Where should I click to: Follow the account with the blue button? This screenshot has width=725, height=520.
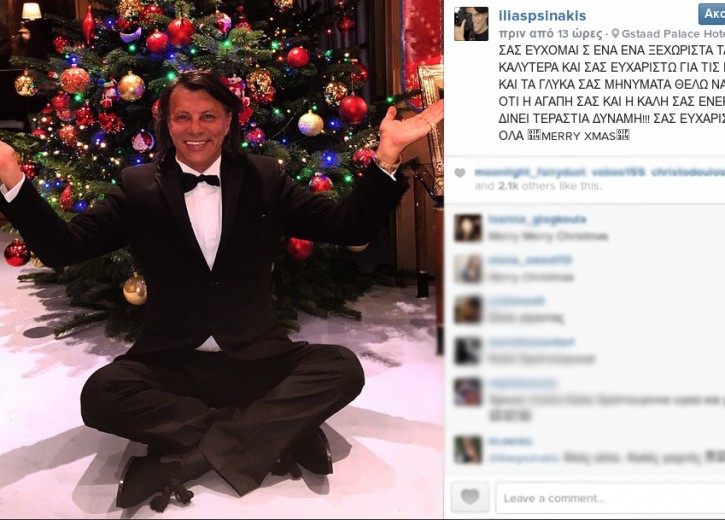[712, 14]
